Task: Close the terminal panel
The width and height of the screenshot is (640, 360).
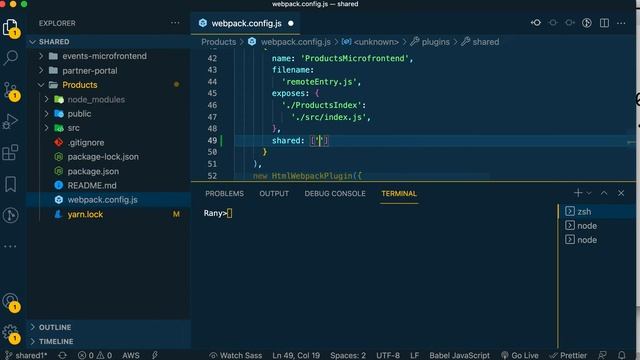Action: click(x=621, y=193)
